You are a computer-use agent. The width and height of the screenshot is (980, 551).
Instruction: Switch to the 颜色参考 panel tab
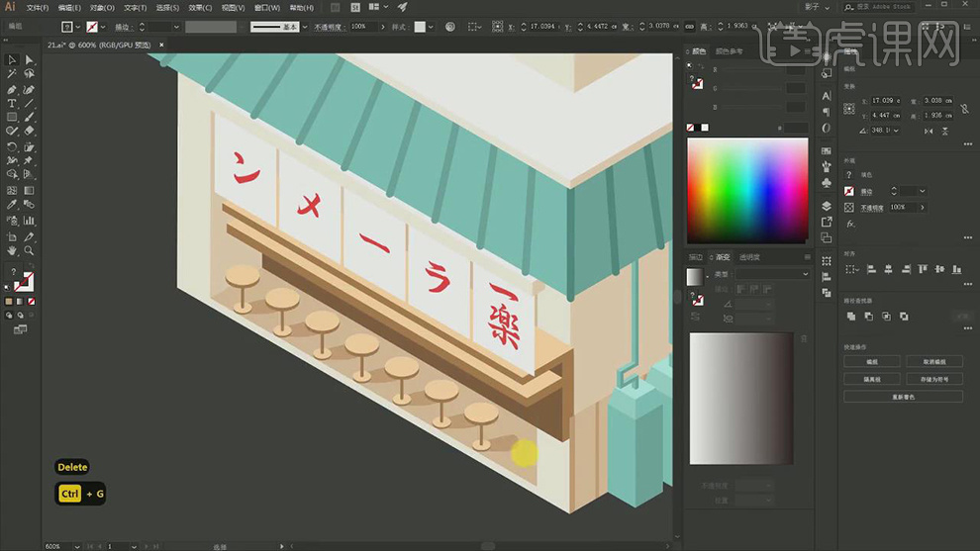[x=729, y=51]
